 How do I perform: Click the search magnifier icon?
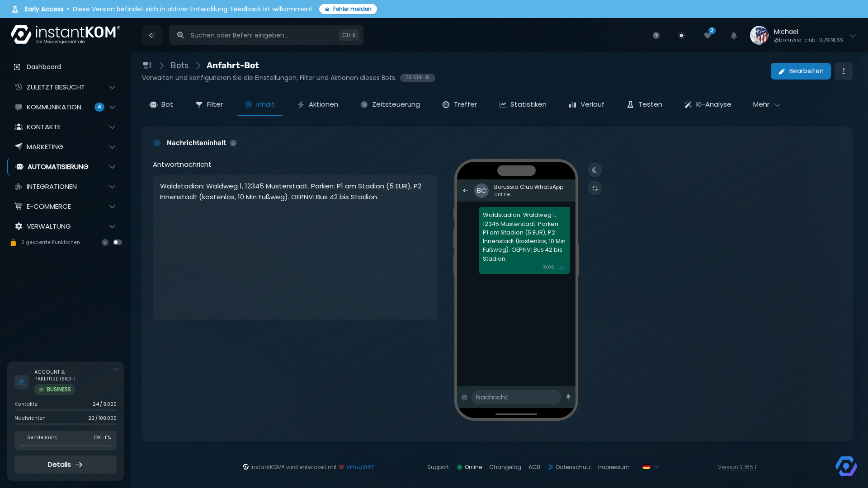(x=180, y=35)
